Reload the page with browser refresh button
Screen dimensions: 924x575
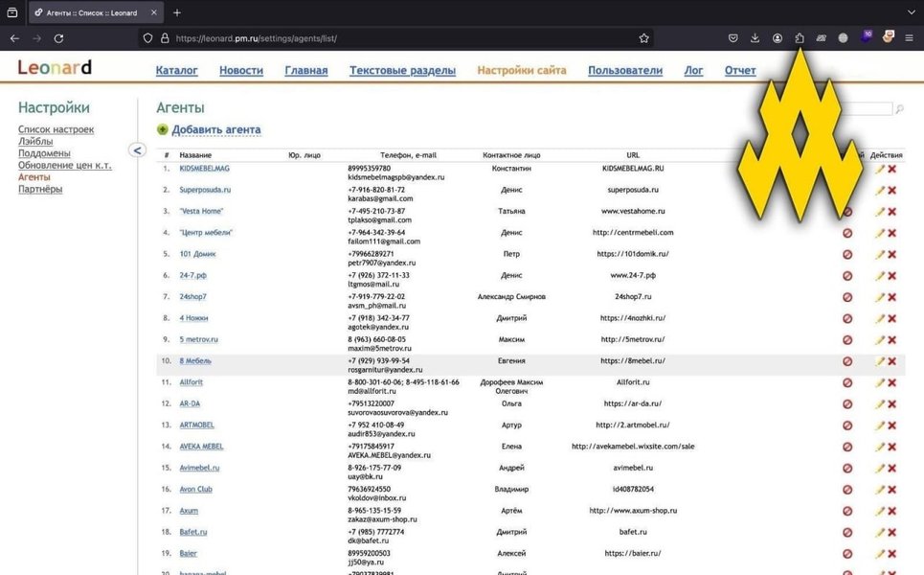58,38
